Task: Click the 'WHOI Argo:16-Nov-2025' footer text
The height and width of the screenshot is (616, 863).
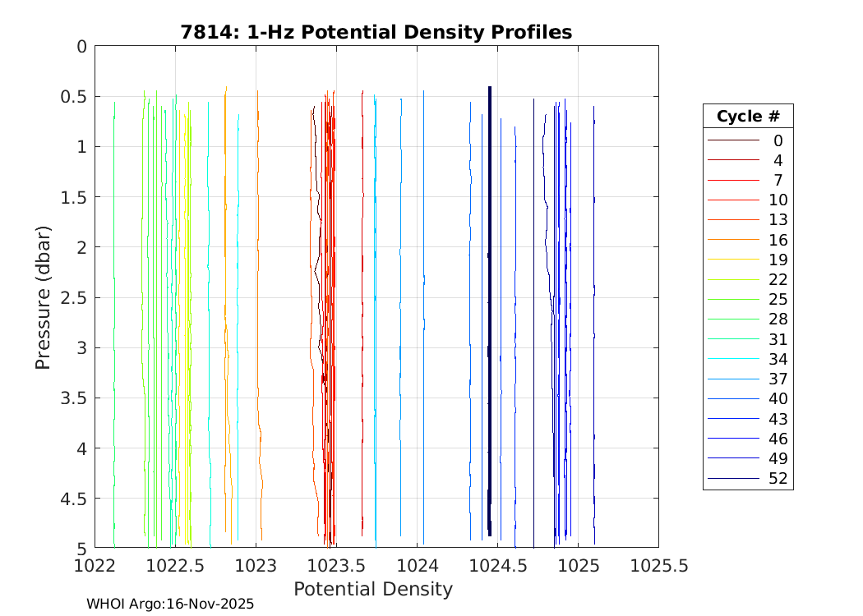Action: point(170,604)
